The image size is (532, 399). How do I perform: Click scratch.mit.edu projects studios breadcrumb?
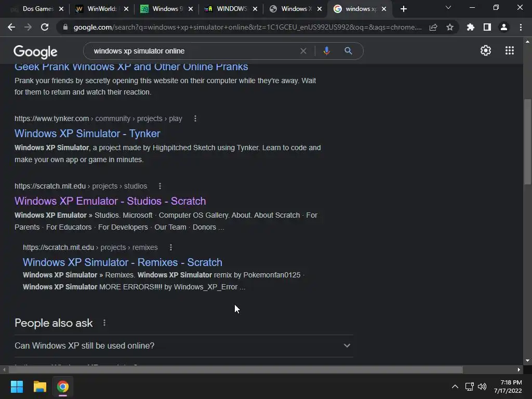[81, 186]
